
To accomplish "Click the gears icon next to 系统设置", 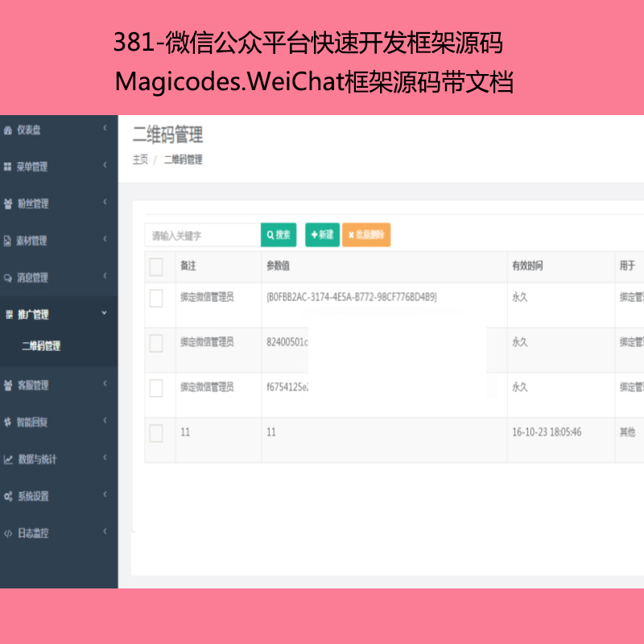I will [x=8, y=496].
